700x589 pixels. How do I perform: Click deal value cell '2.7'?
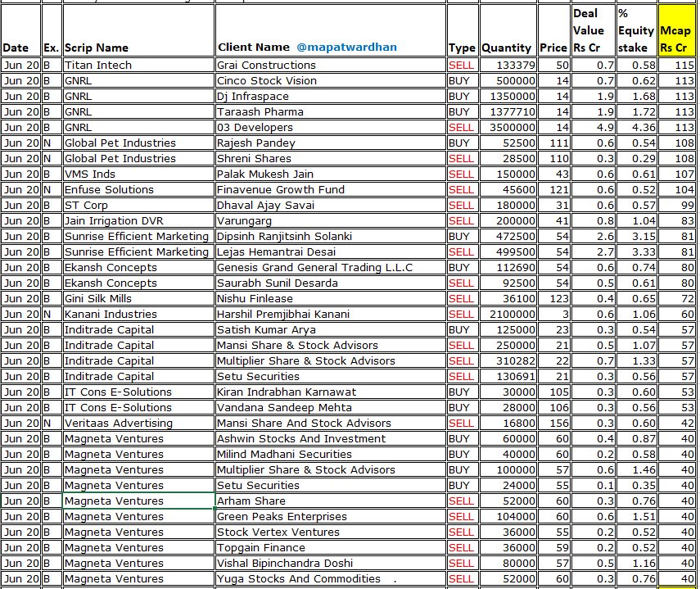click(x=594, y=252)
